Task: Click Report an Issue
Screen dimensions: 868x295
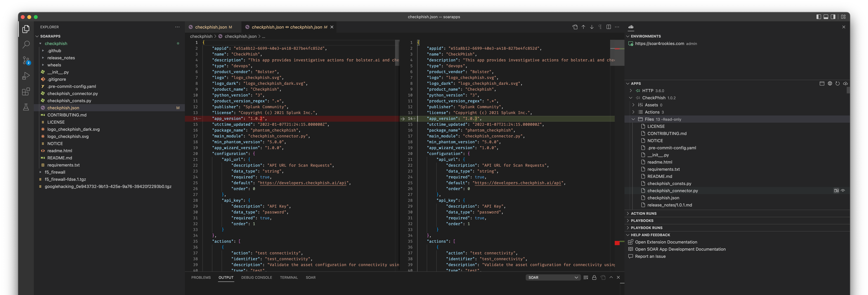Action: click(650, 256)
